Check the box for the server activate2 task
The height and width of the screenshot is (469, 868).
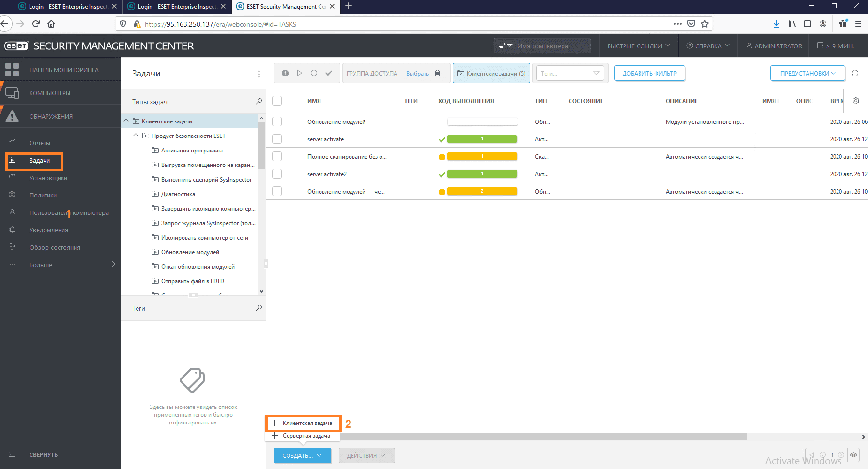pyautogui.click(x=277, y=174)
